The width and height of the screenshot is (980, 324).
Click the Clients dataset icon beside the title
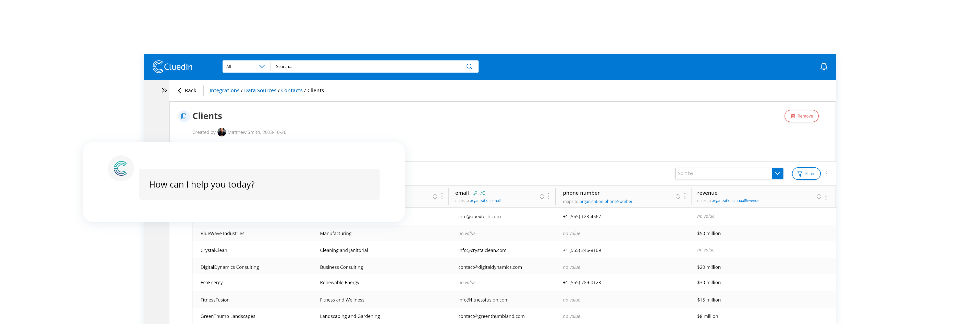coord(184,116)
